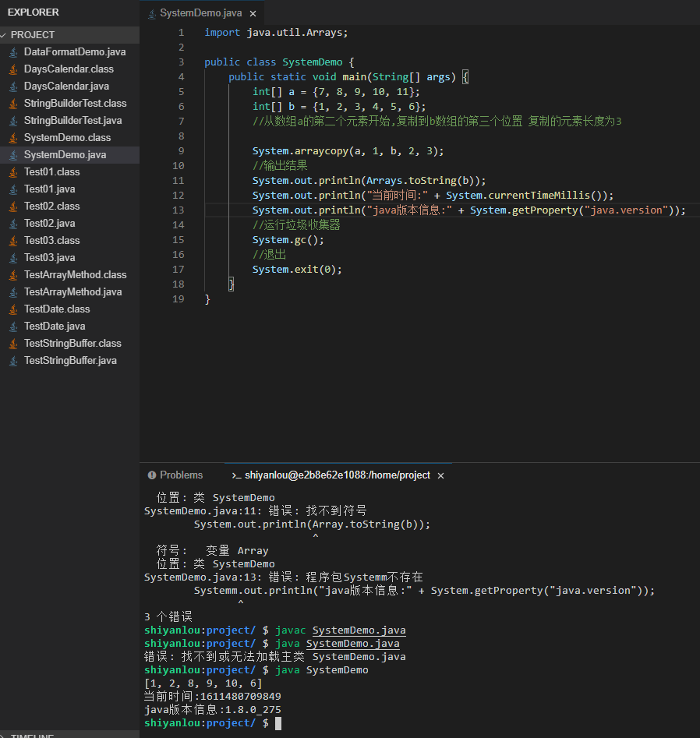Image resolution: width=700 pixels, height=738 pixels.
Task: Click the Problems panel warning icon
Action: click(152, 475)
